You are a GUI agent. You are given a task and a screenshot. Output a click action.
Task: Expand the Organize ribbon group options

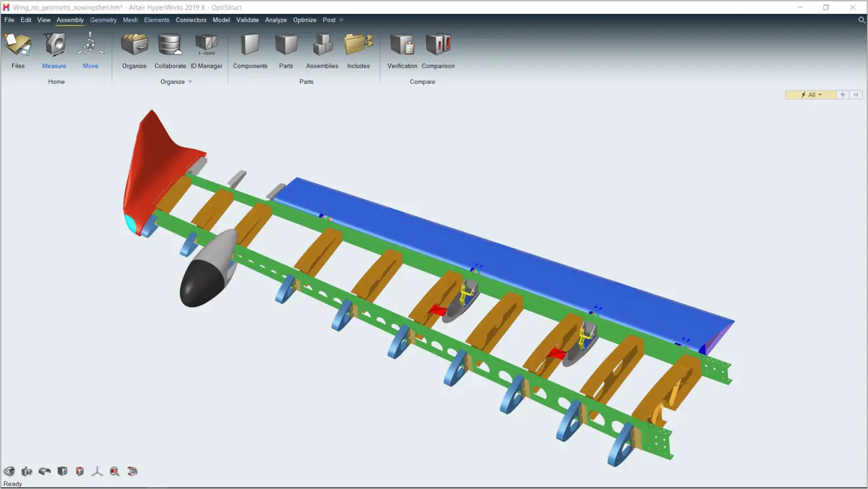coord(191,81)
